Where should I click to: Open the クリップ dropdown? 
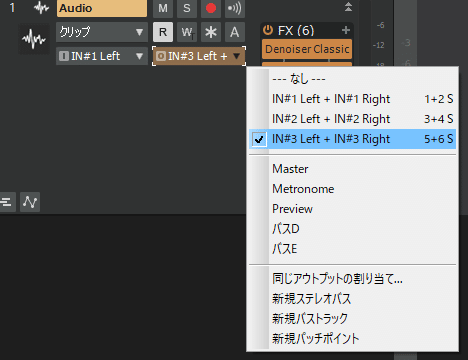[x=102, y=32]
